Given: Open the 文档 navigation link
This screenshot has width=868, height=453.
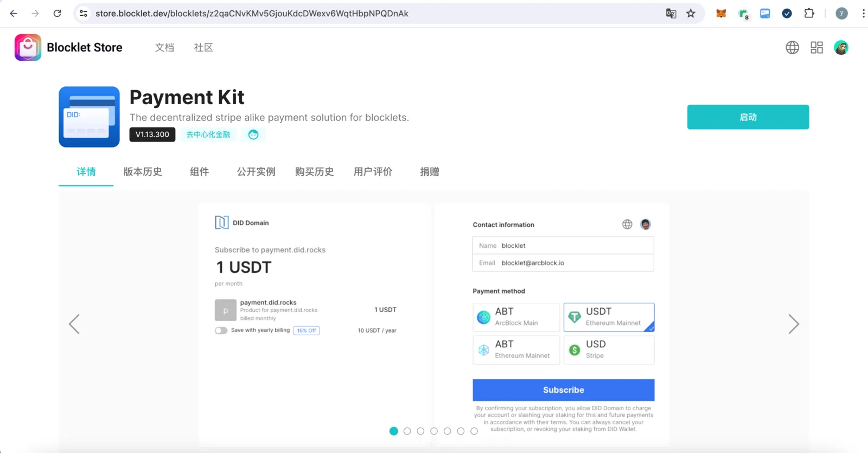Looking at the screenshot, I should [x=164, y=48].
